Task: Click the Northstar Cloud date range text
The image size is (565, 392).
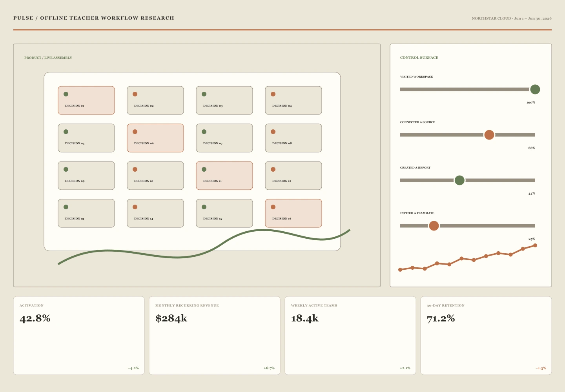Action: 512,18
